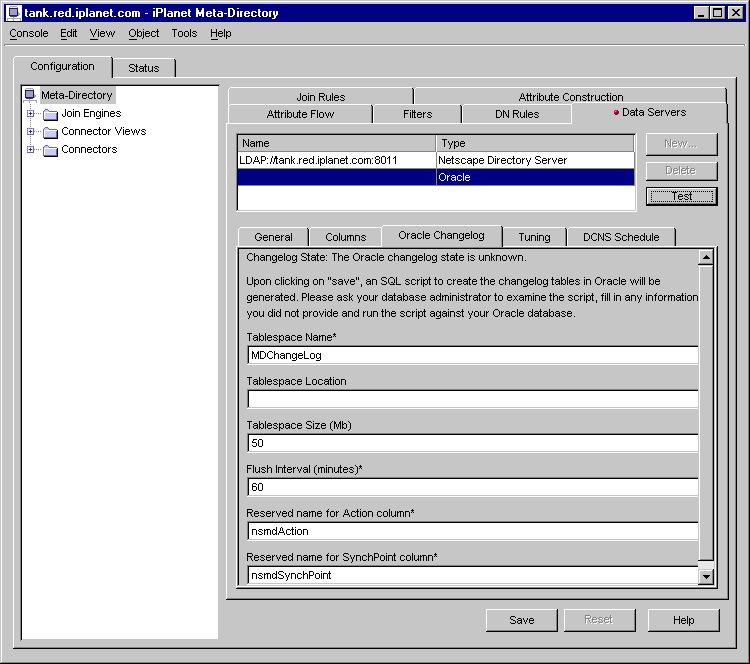Viewport: 750px width, 664px height.
Task: Click the Action column reserved name field
Action: coord(473,531)
